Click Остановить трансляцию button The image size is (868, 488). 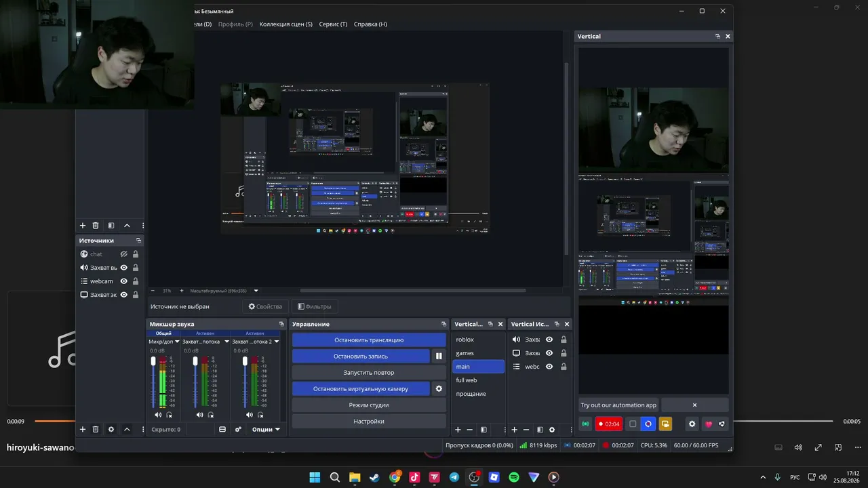tap(369, 340)
